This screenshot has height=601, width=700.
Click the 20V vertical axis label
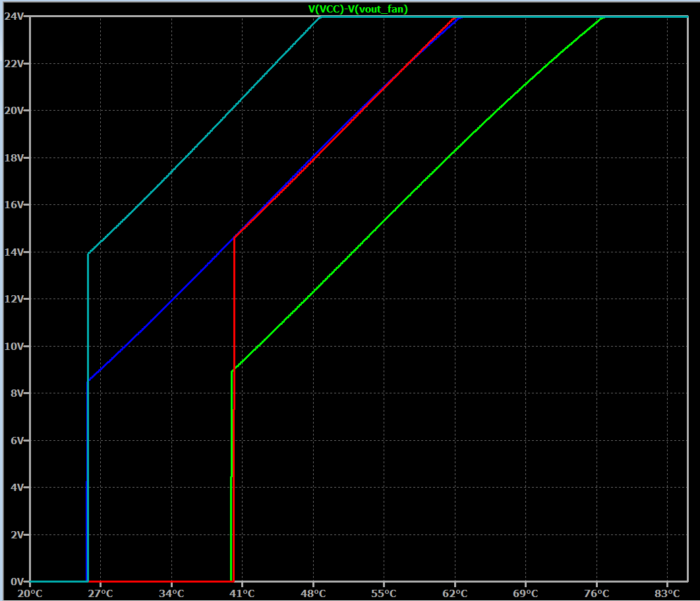(14, 111)
